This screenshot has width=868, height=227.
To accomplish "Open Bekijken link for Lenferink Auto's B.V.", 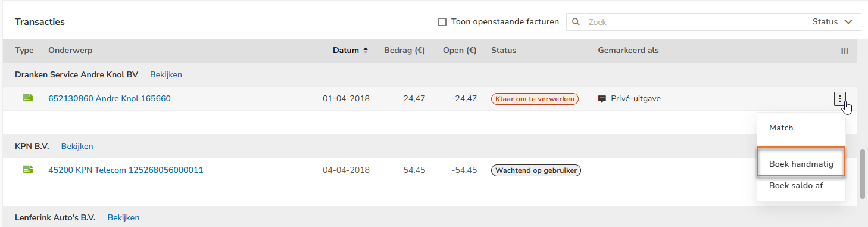I will coord(124,217).
